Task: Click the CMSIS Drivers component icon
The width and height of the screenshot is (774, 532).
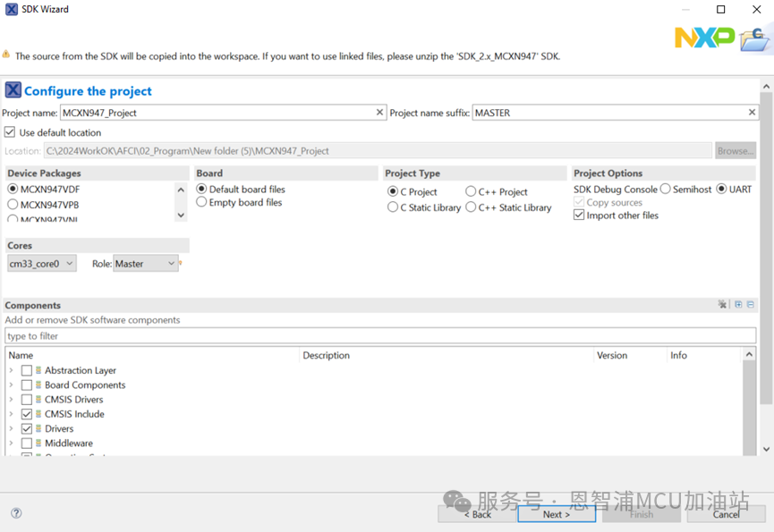Action: [38, 400]
